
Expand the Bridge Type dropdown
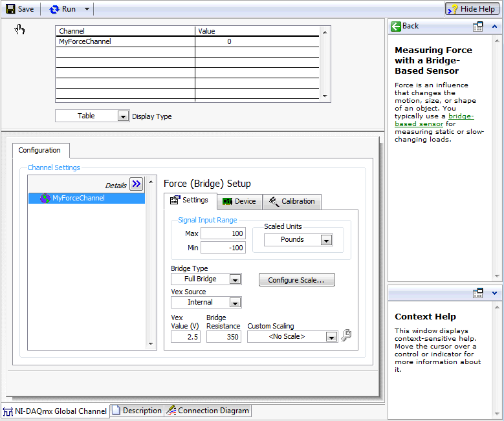[236, 279]
